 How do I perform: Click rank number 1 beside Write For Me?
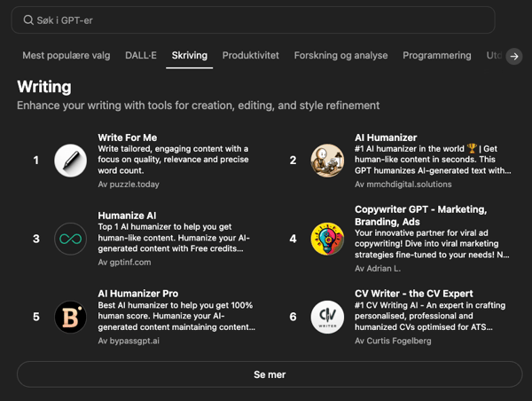[36, 161]
